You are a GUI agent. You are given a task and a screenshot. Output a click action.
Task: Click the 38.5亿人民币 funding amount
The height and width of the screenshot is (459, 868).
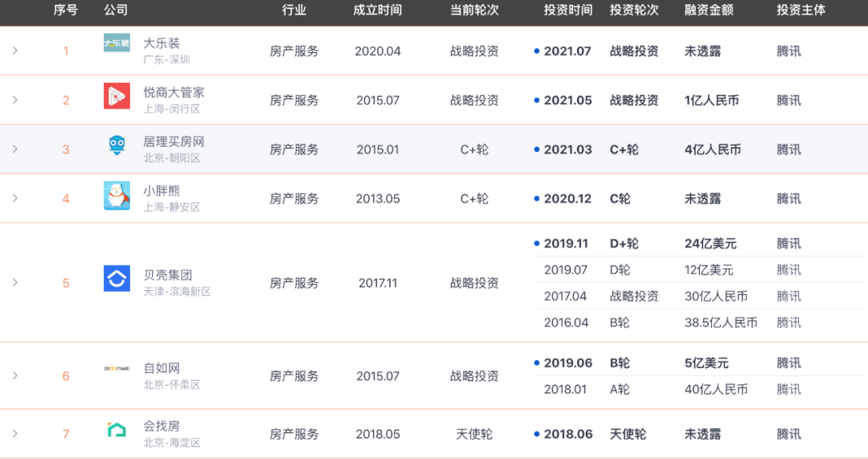[x=721, y=323]
